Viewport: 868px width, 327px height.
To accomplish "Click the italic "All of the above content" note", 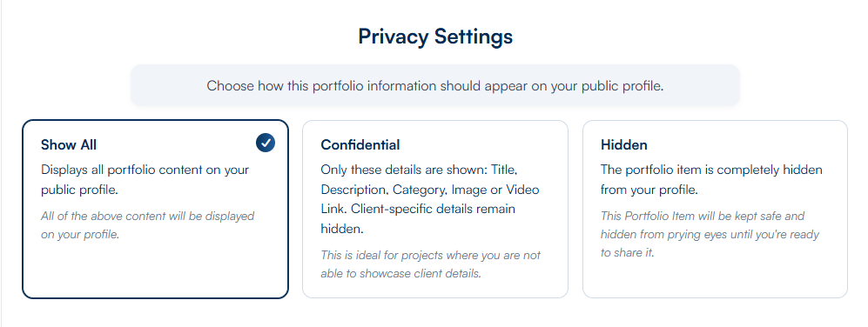I will click(147, 225).
